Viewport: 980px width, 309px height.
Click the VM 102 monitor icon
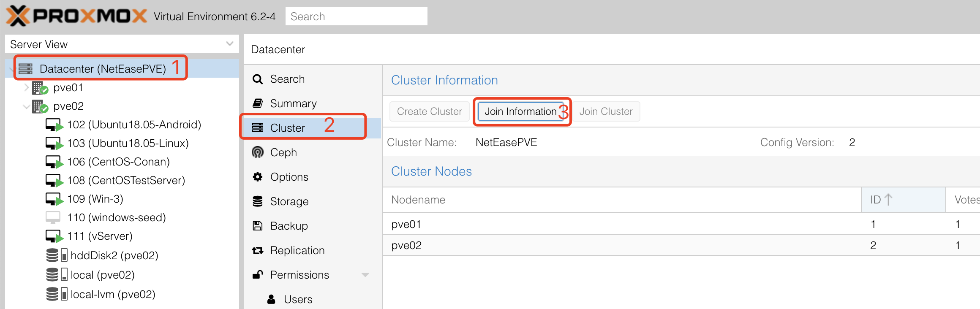[54, 125]
